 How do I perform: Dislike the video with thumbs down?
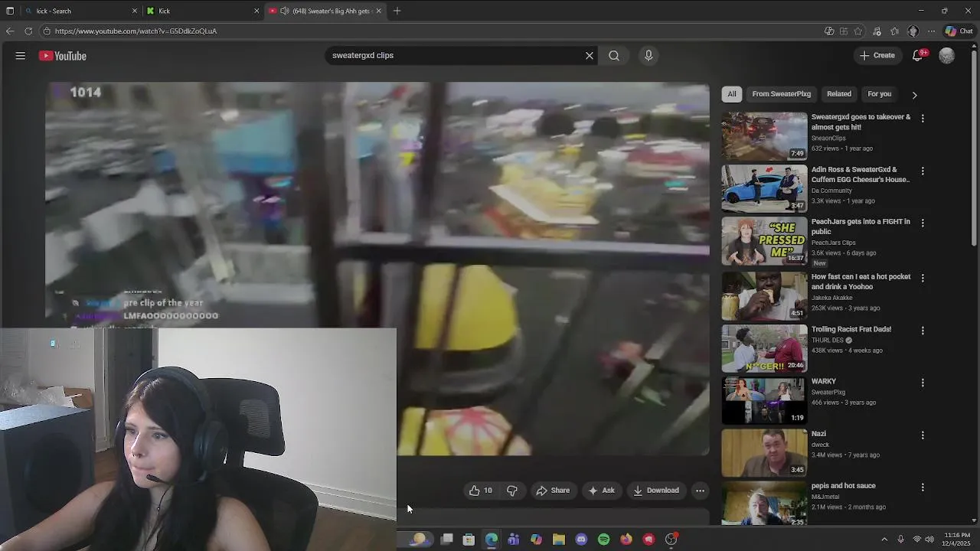click(x=512, y=491)
